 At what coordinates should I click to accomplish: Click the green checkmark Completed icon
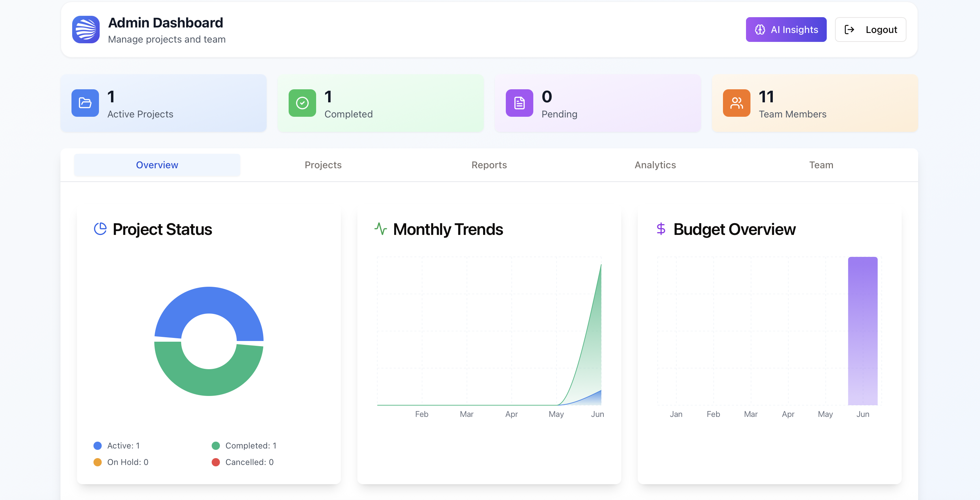pyautogui.click(x=302, y=103)
